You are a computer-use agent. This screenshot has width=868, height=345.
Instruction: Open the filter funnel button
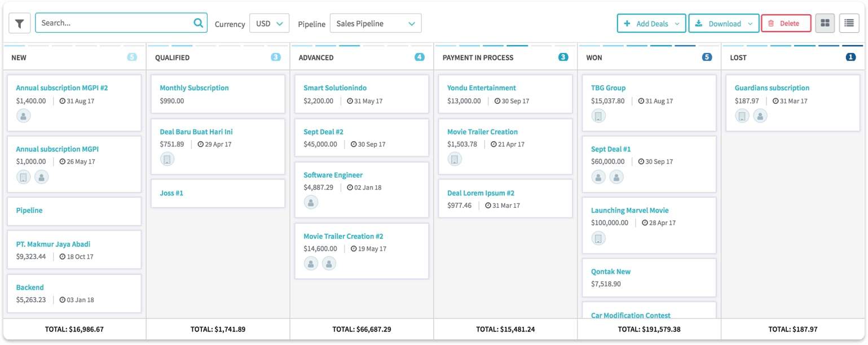pos(20,23)
